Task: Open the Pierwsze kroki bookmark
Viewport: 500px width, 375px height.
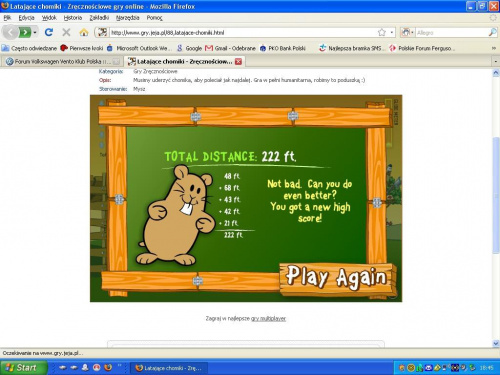Action: tap(82, 48)
